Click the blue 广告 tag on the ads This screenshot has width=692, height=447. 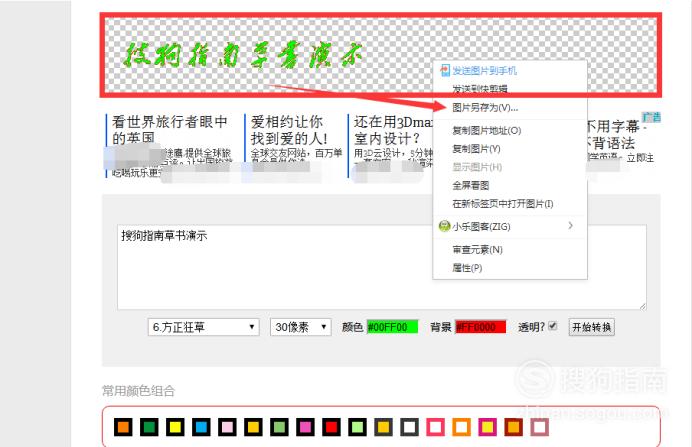click(651, 117)
